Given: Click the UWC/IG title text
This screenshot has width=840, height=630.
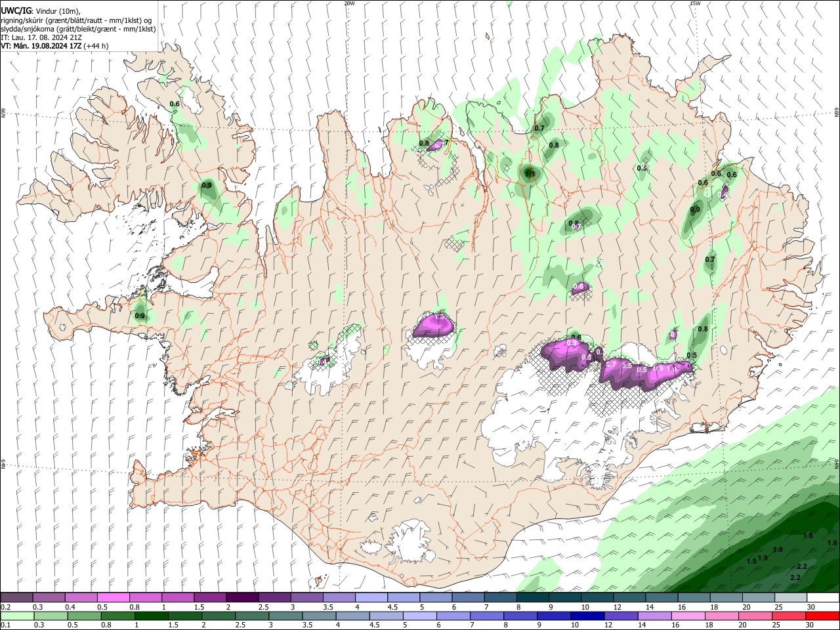Looking at the screenshot, I should click(x=16, y=10).
